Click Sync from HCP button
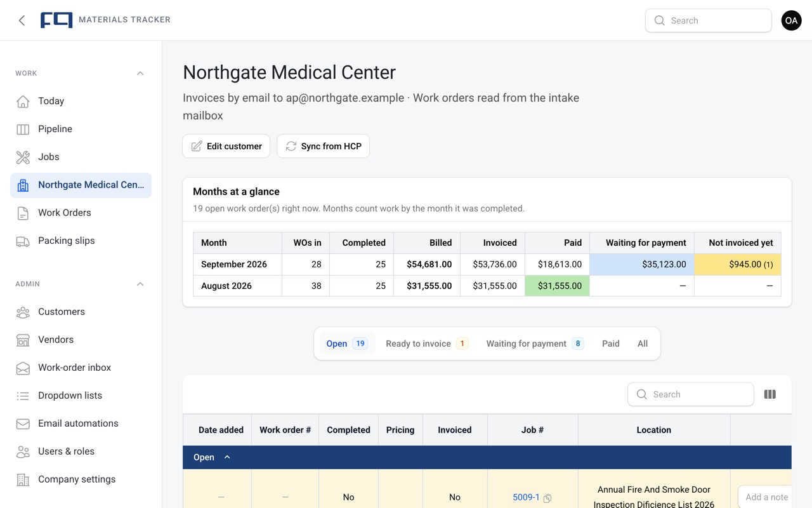This screenshot has height=508, width=812. [x=324, y=146]
